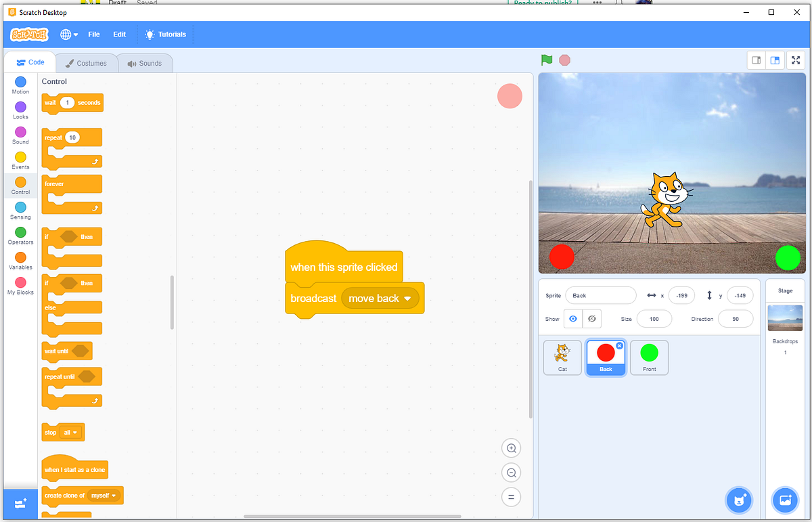Switch stage to small view layout
This screenshot has height=522, width=812.
click(756, 60)
